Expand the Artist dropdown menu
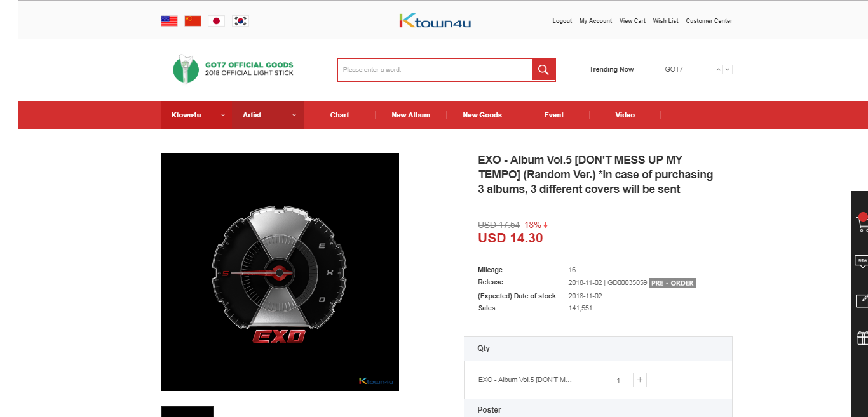 point(268,115)
